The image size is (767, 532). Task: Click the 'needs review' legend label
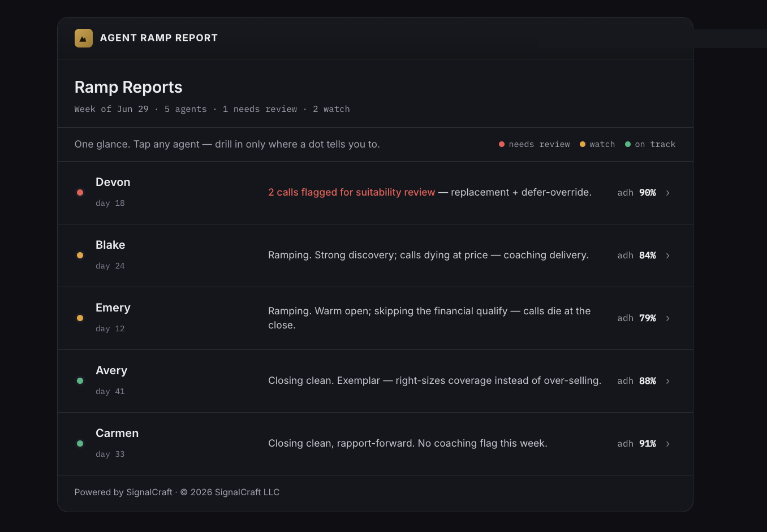point(540,144)
